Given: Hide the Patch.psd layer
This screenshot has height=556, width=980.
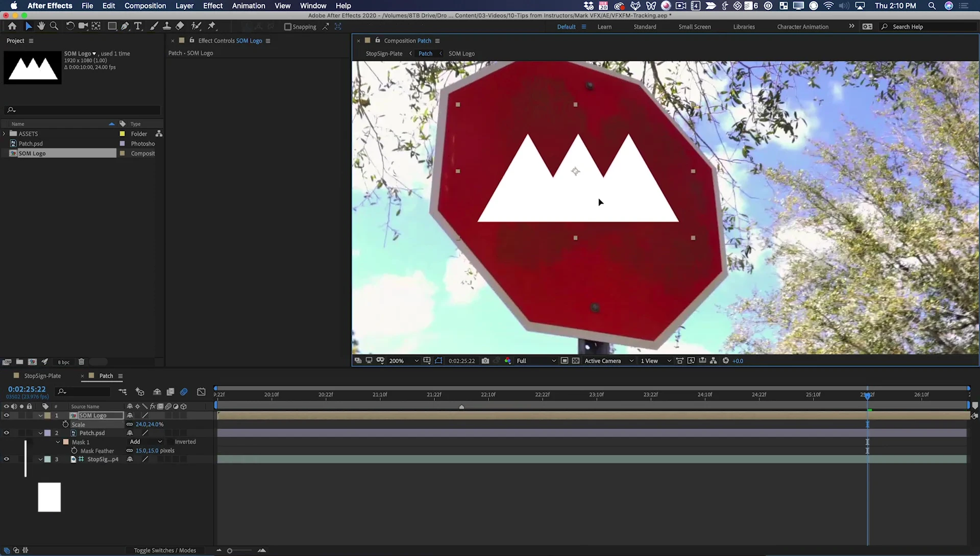Looking at the screenshot, I should point(6,433).
